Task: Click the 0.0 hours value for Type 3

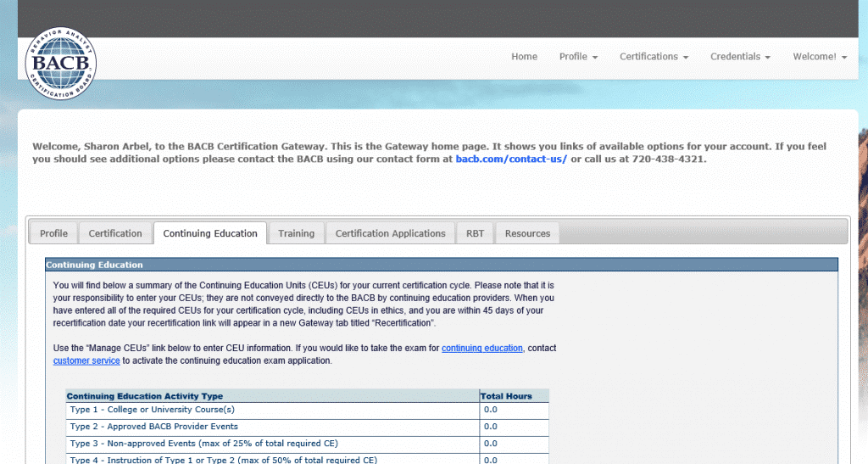Action: click(x=491, y=443)
